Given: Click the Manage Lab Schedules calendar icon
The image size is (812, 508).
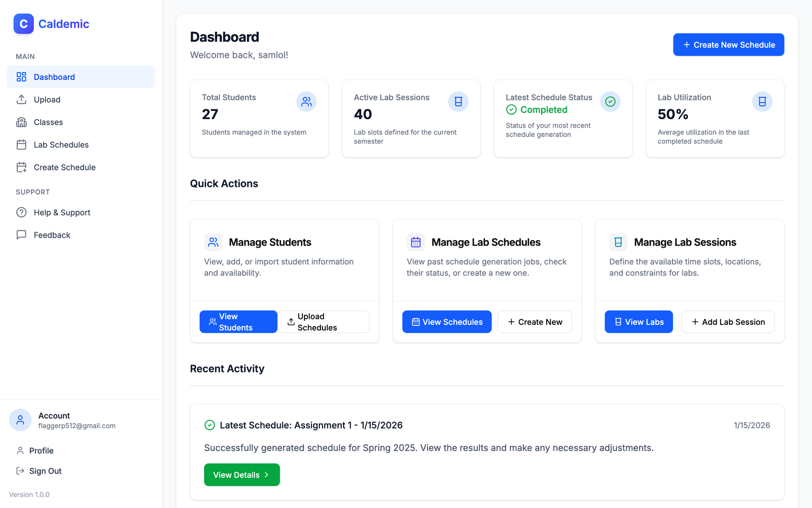Looking at the screenshot, I should tap(416, 242).
